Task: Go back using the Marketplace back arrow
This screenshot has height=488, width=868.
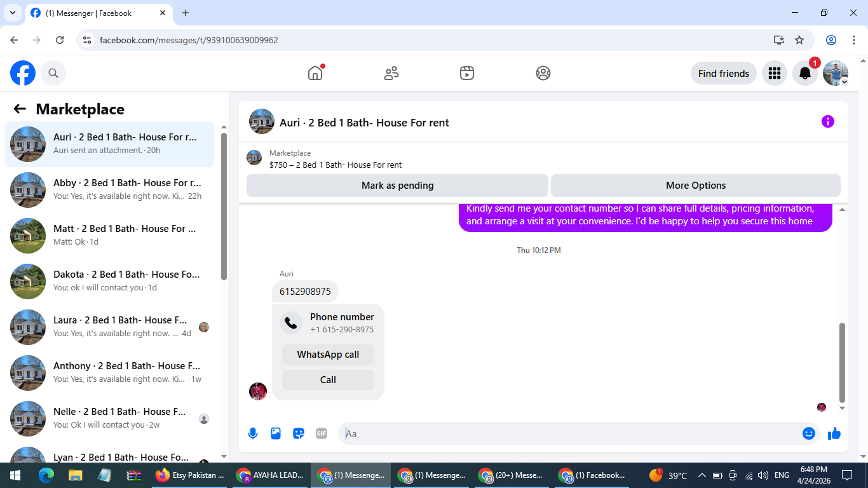Action: pyautogui.click(x=20, y=109)
